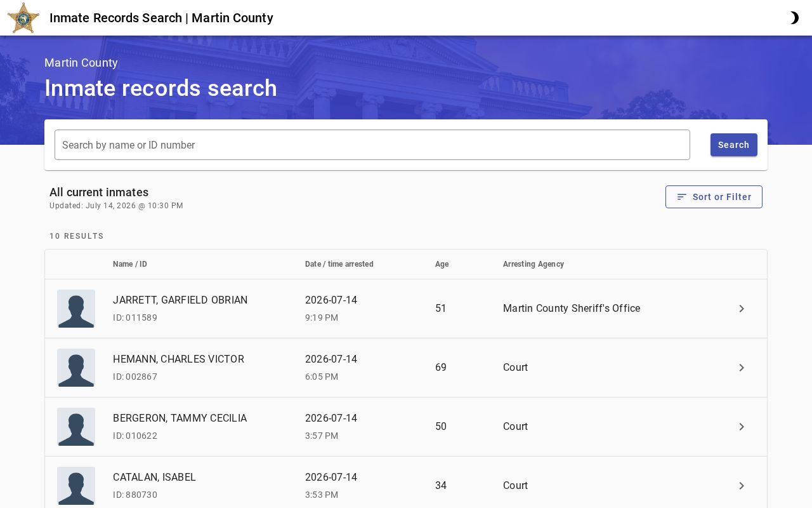Expand Jarrett row chevron arrow
The height and width of the screenshot is (508, 812).
click(x=742, y=309)
